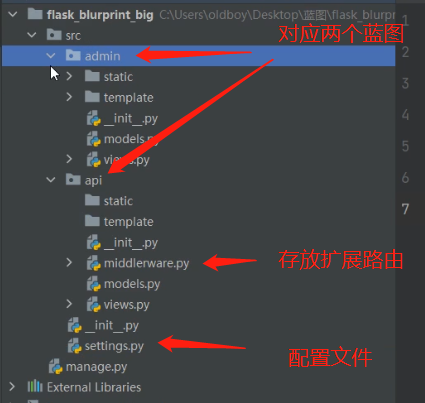This screenshot has width=425, height=403.
Task: Expand the template folder under admin
Action: point(69,97)
